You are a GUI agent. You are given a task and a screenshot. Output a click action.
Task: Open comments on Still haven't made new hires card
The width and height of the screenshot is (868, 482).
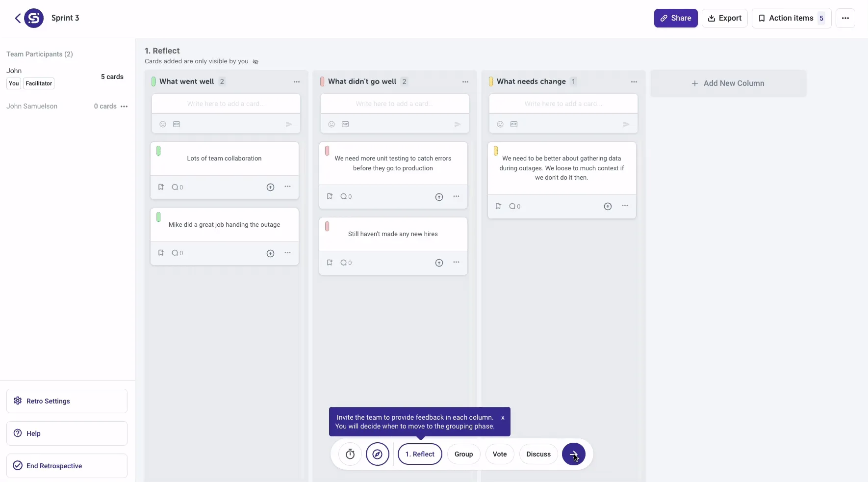(346, 263)
